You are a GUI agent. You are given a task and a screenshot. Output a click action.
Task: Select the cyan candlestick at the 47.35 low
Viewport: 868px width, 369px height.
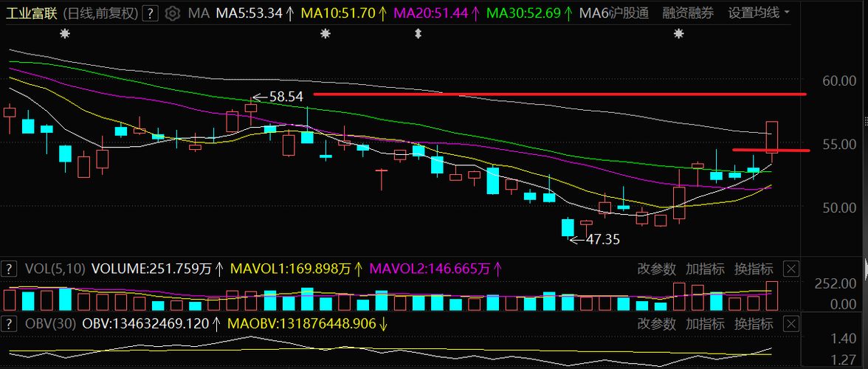[x=568, y=227]
